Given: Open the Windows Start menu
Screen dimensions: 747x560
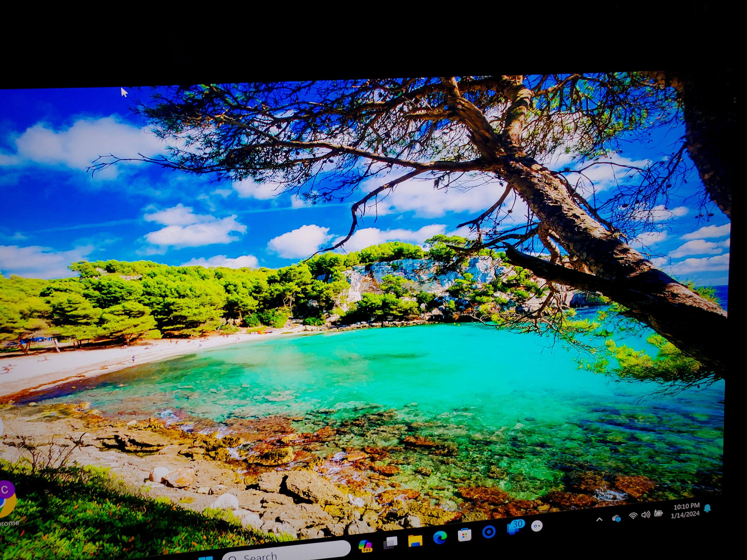Looking at the screenshot, I should [x=206, y=558].
